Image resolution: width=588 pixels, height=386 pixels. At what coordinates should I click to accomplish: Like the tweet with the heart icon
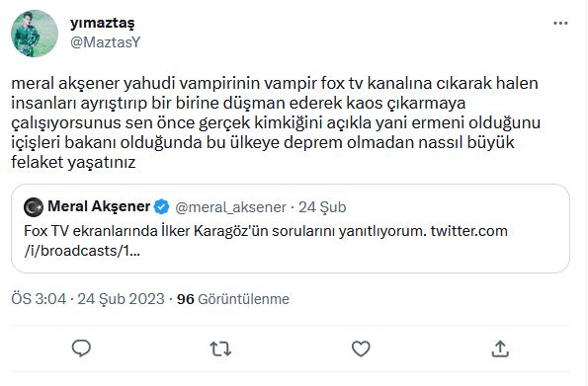point(361,348)
